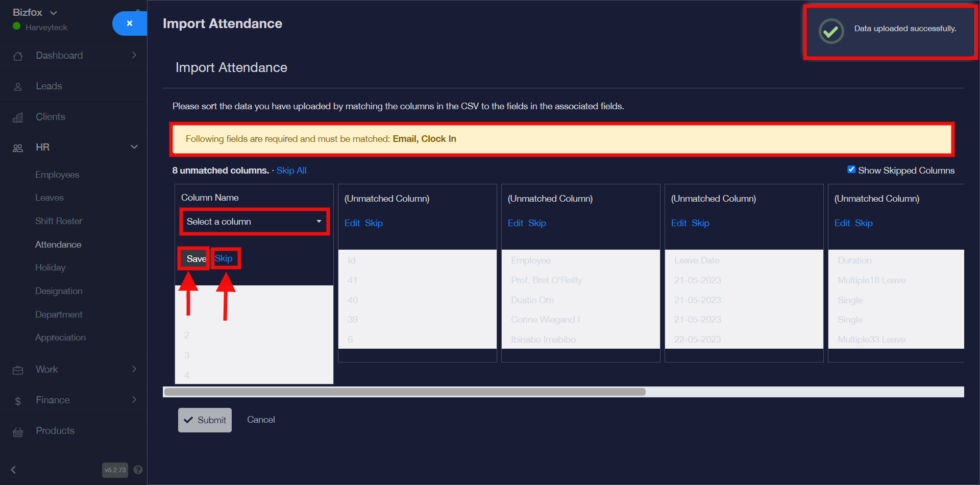The image size is (980, 485).
Task: Go to Employees under HR
Action: coord(57,175)
